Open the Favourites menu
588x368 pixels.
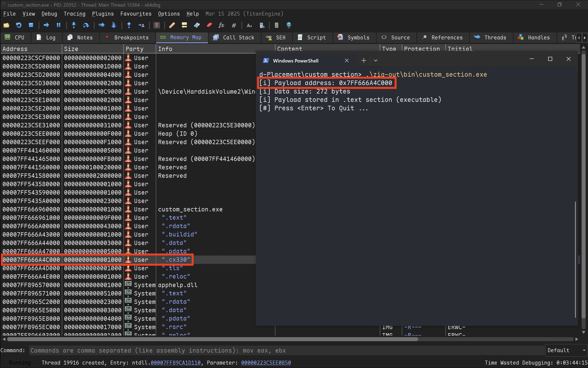coord(136,14)
